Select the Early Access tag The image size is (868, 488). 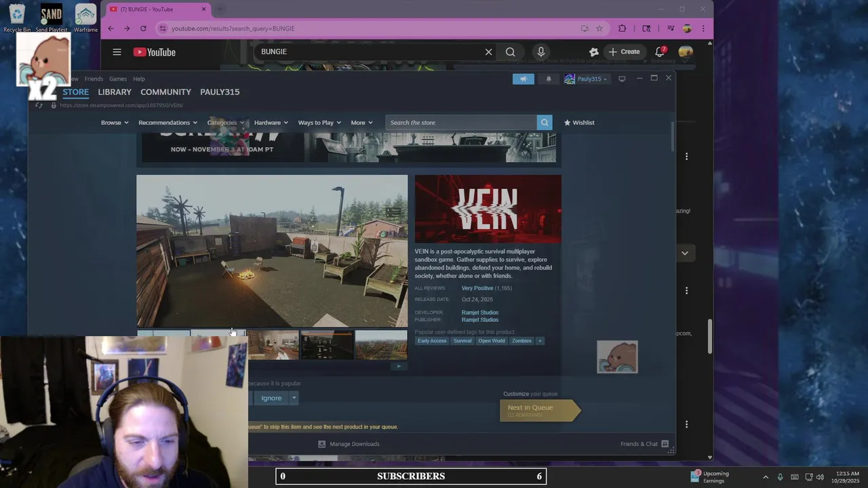(x=432, y=341)
